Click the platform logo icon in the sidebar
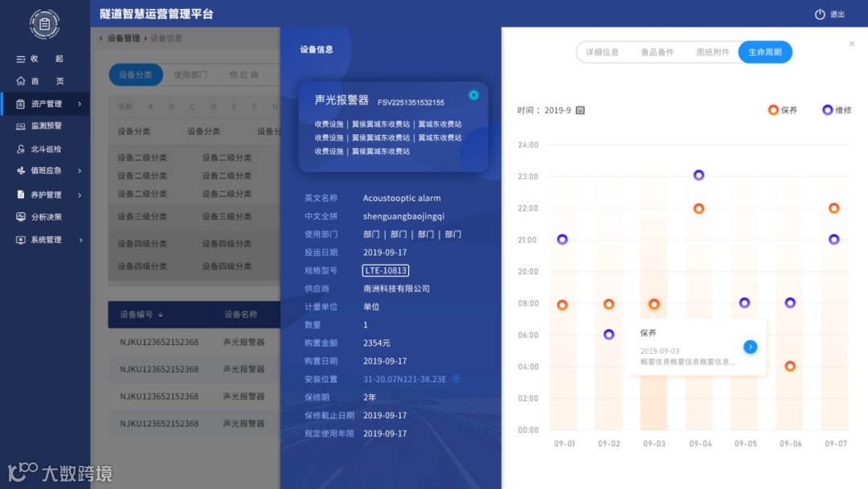This screenshot has width=868, height=489. coord(45,24)
